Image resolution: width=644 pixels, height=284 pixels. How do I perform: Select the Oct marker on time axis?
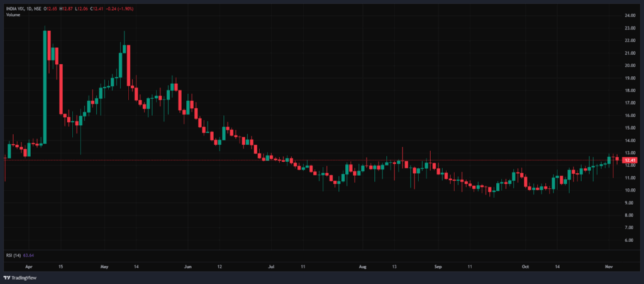pyautogui.click(x=525, y=267)
